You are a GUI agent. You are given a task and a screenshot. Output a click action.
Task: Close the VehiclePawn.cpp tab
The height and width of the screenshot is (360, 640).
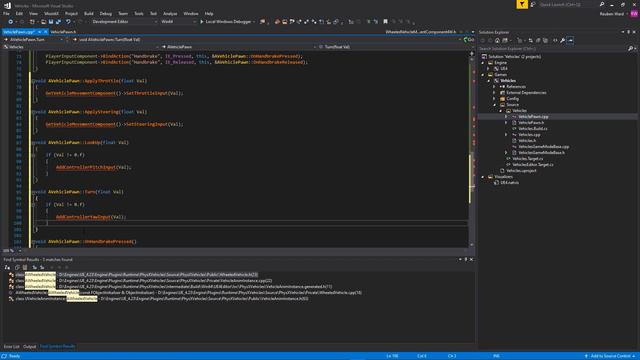pyautogui.click(x=46, y=32)
